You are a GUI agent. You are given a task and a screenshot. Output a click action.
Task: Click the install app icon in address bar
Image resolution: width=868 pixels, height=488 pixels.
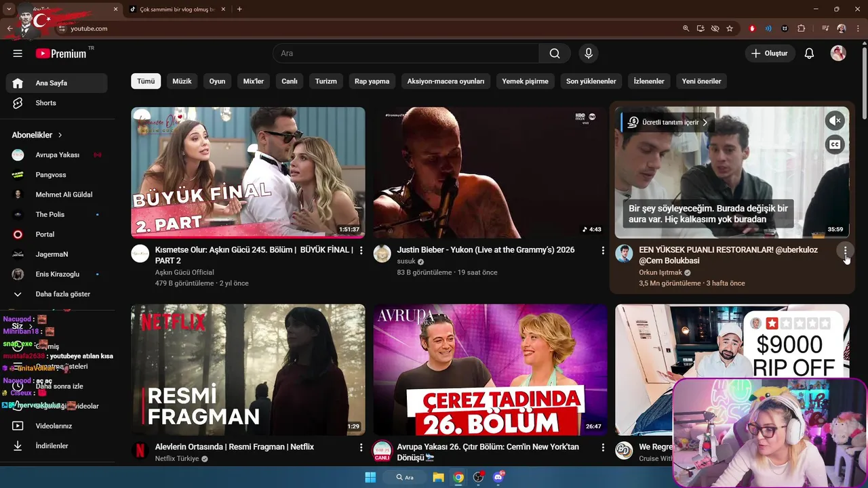[701, 28]
